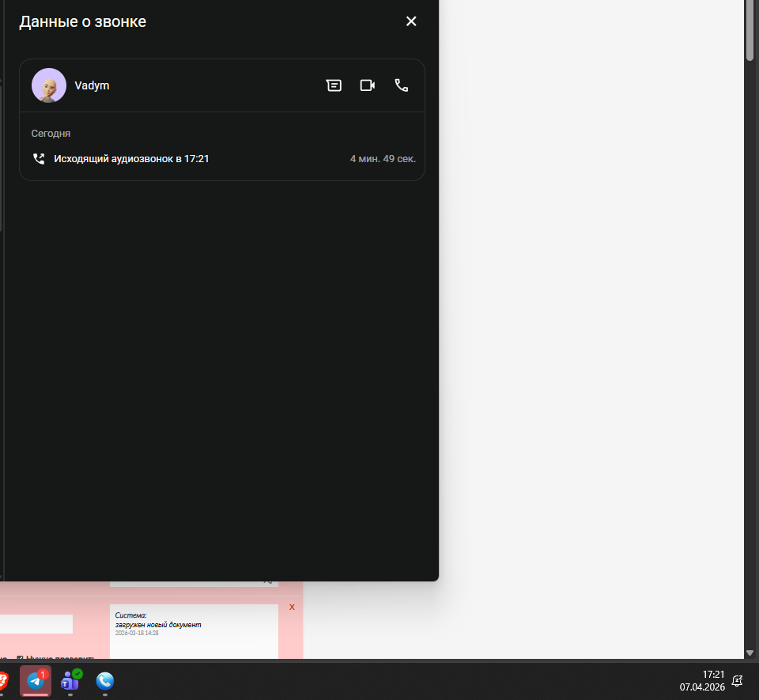Viewport: 759px width, 700px height.
Task: Open the notification center bell icon
Action: coord(737,681)
